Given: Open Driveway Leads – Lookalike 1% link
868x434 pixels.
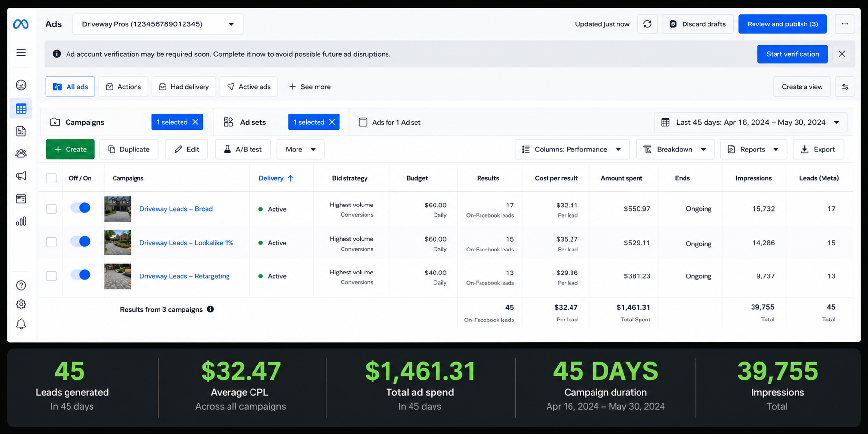Looking at the screenshot, I should click(186, 243).
